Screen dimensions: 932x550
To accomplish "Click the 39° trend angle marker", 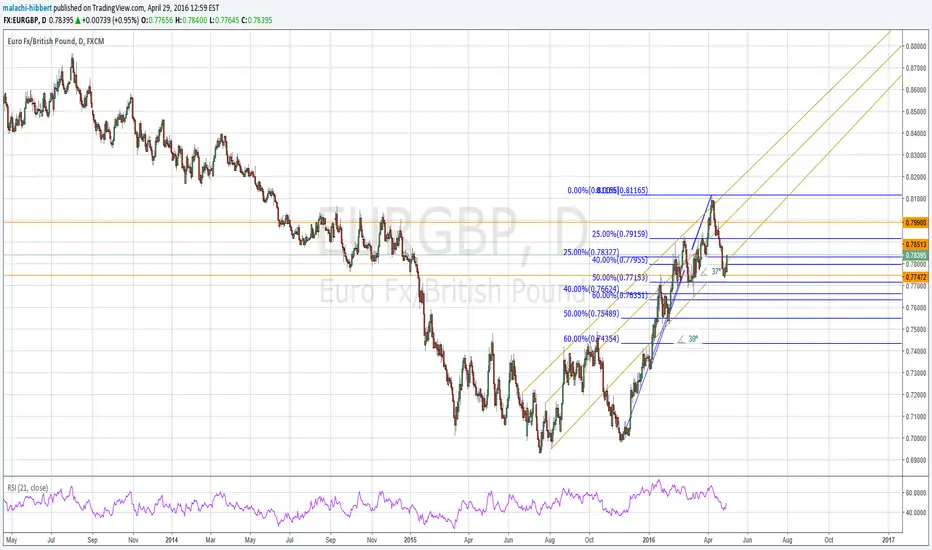I will pos(688,340).
